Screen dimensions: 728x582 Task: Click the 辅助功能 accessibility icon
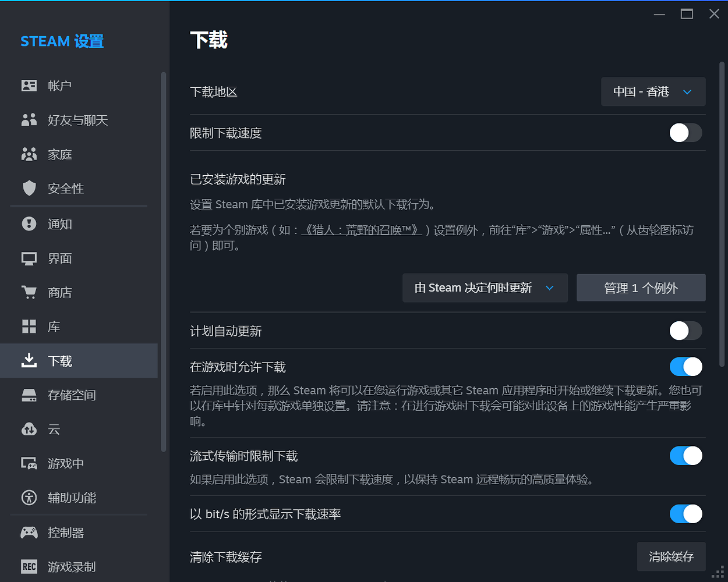(x=29, y=498)
